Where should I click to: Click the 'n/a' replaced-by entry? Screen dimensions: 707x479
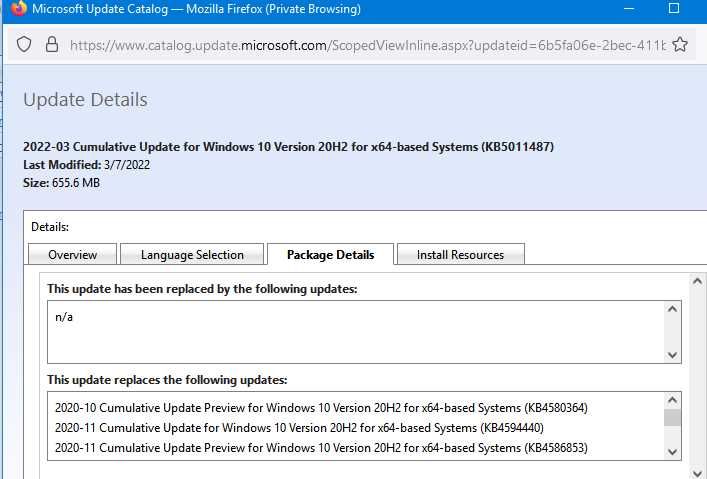coord(64,317)
